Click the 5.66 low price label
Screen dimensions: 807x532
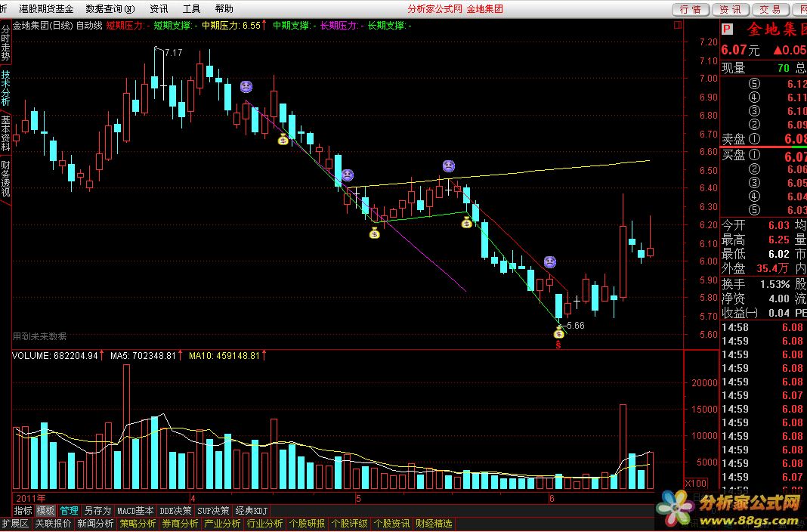pyautogui.click(x=575, y=325)
